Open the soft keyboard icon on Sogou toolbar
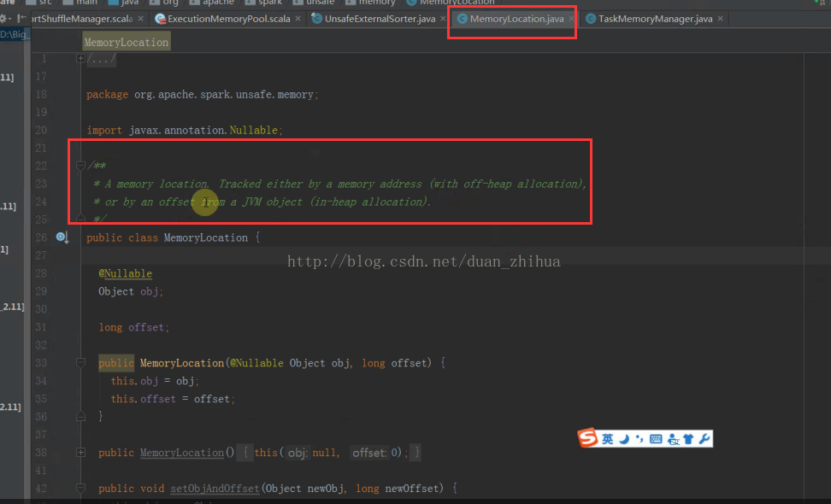Image resolution: width=831 pixels, height=504 pixels. [656, 439]
